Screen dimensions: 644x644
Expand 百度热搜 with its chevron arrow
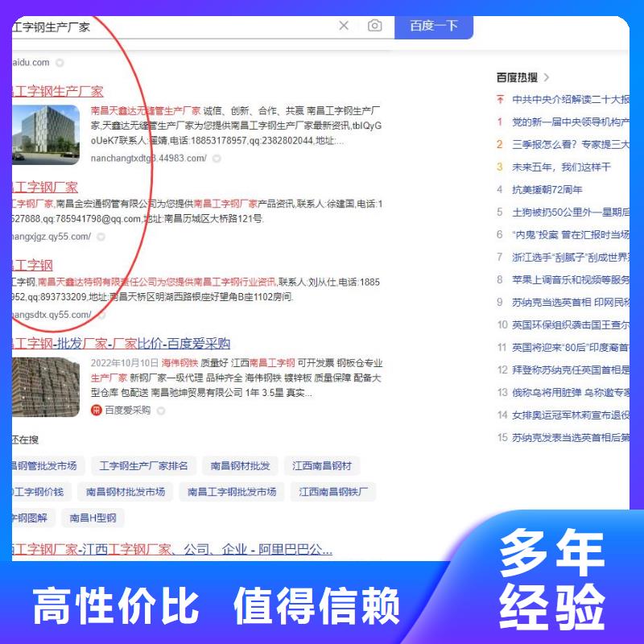[547, 77]
